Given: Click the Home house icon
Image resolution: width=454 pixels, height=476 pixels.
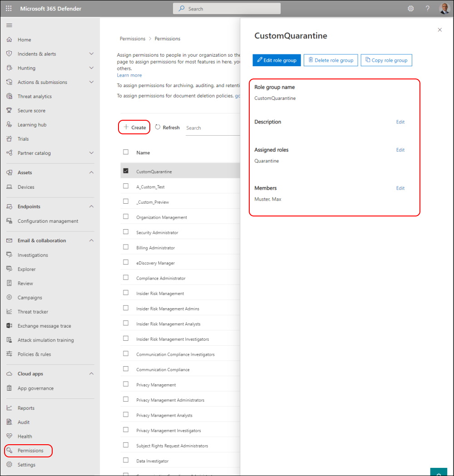Looking at the screenshot, I should tap(10, 39).
